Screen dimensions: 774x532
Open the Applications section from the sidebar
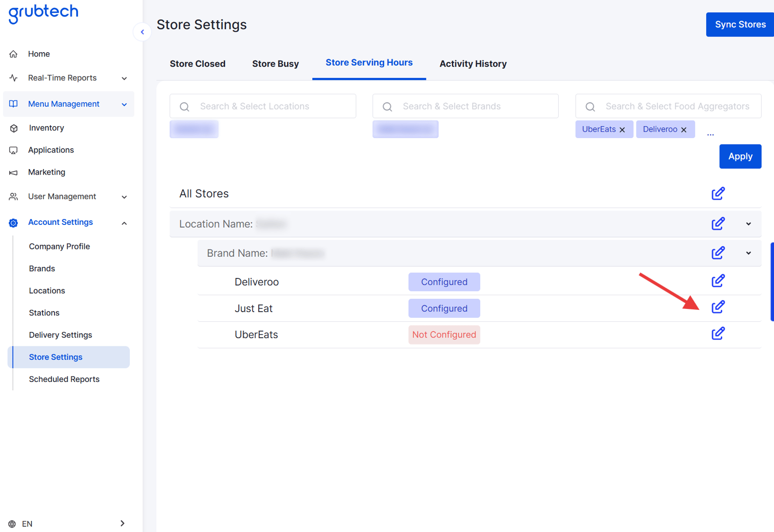[x=51, y=150]
